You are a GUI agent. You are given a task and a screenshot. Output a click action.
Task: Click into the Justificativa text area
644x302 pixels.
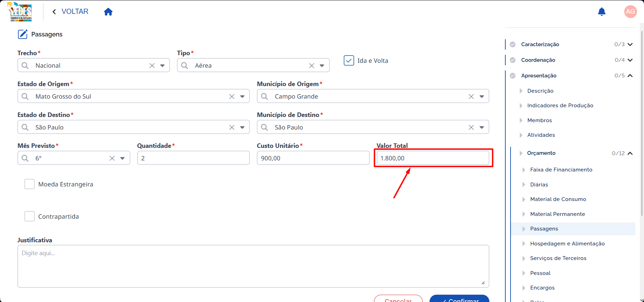click(x=253, y=266)
